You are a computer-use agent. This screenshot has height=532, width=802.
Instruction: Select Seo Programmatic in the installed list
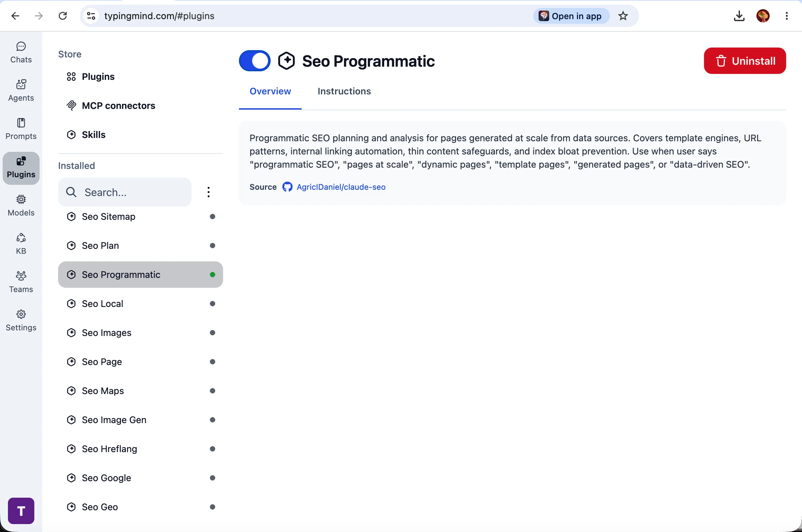coord(141,275)
